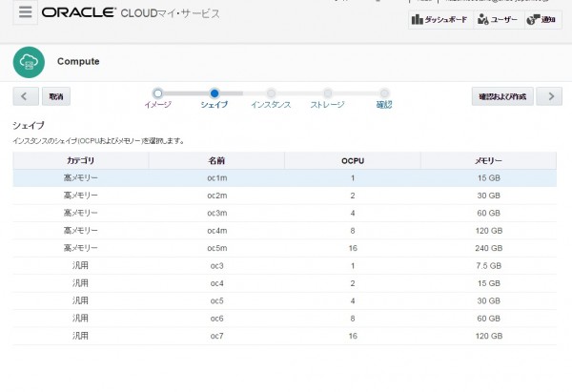
Task: Open the ユーザー users button
Action: tap(499, 20)
